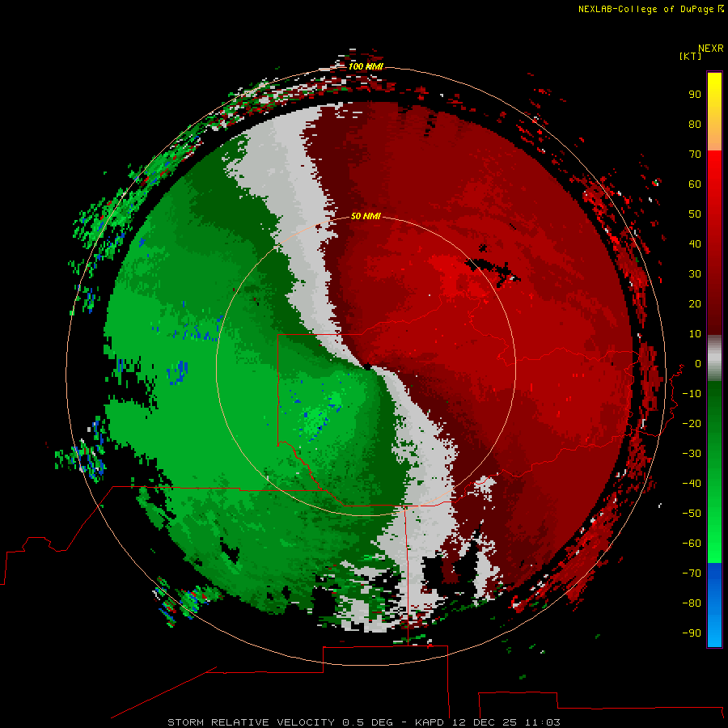Click the 50 NMI range ring label
The width and height of the screenshot is (728, 728).
click(x=366, y=216)
